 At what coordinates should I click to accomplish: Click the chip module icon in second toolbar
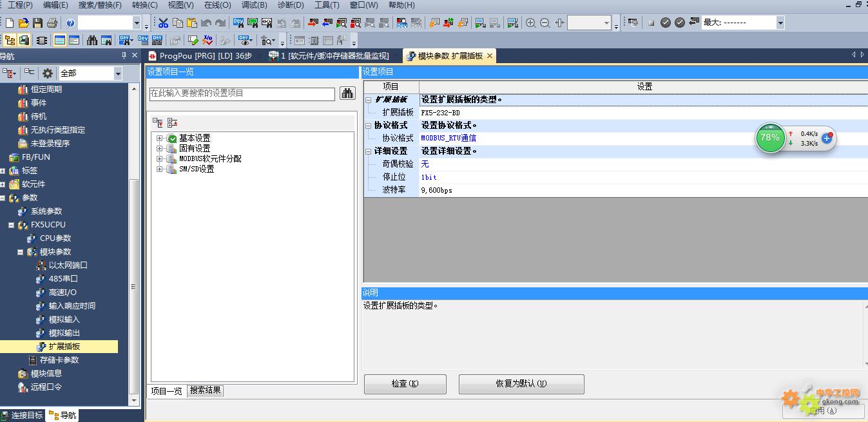click(42, 40)
